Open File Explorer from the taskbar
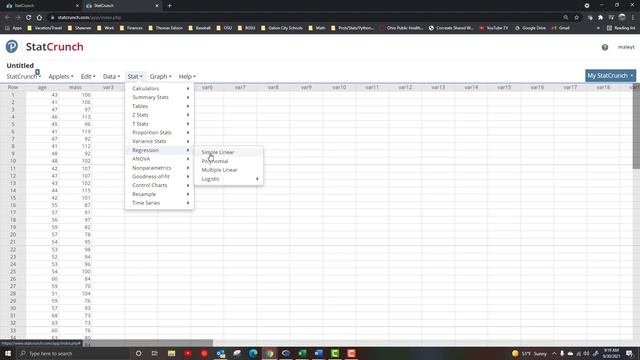Image resolution: width=640 pixels, height=360 pixels. coord(171,353)
